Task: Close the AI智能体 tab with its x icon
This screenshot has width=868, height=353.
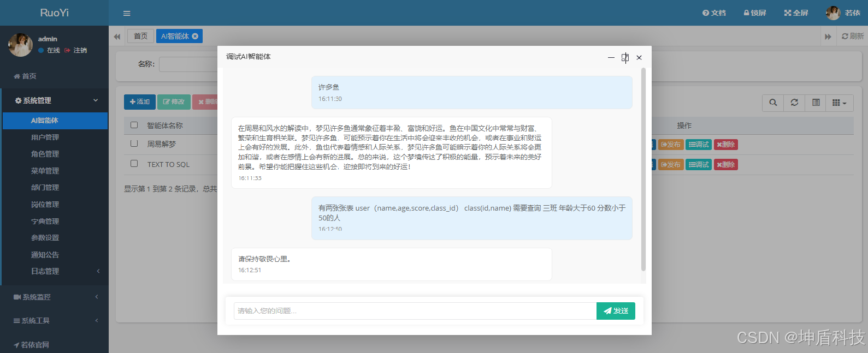Action: click(195, 36)
